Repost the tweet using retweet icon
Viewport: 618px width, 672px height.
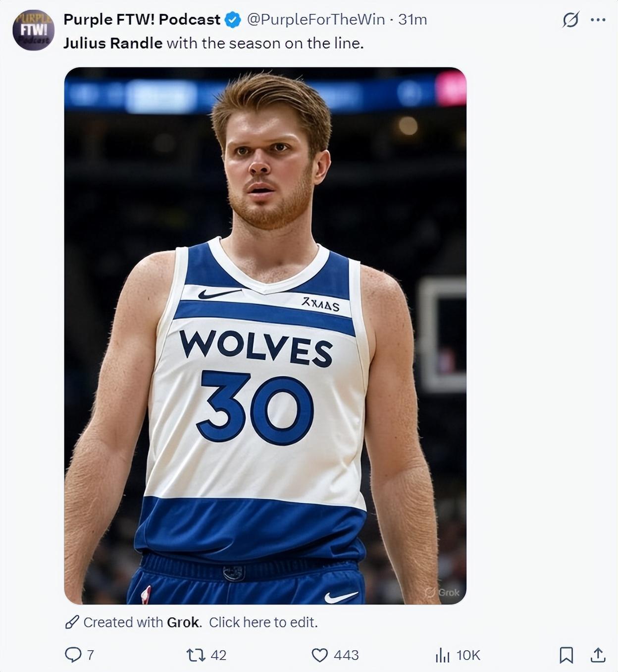coord(195,655)
